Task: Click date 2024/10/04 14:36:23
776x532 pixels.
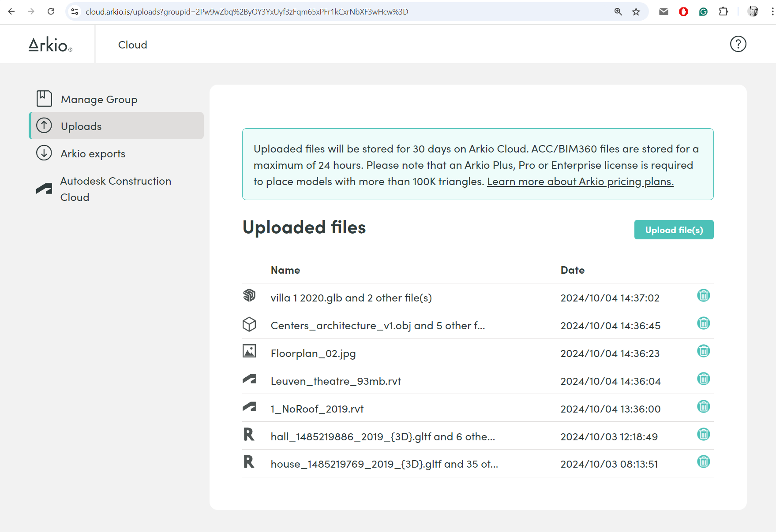Action: (610, 353)
